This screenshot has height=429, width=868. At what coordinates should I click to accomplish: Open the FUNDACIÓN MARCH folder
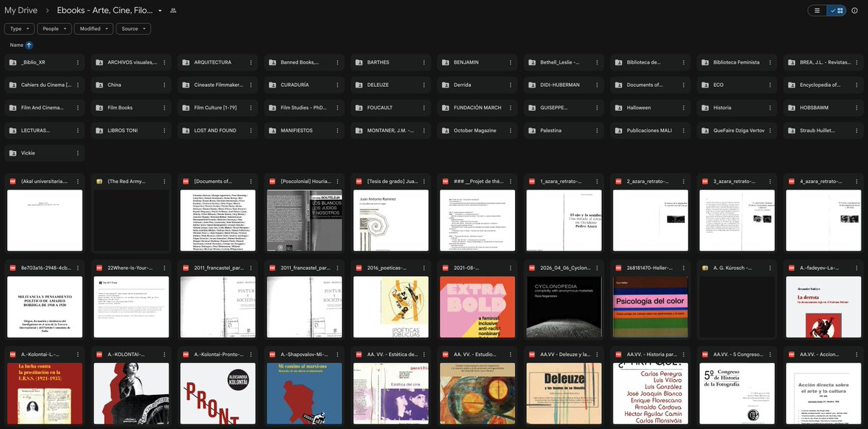point(477,108)
